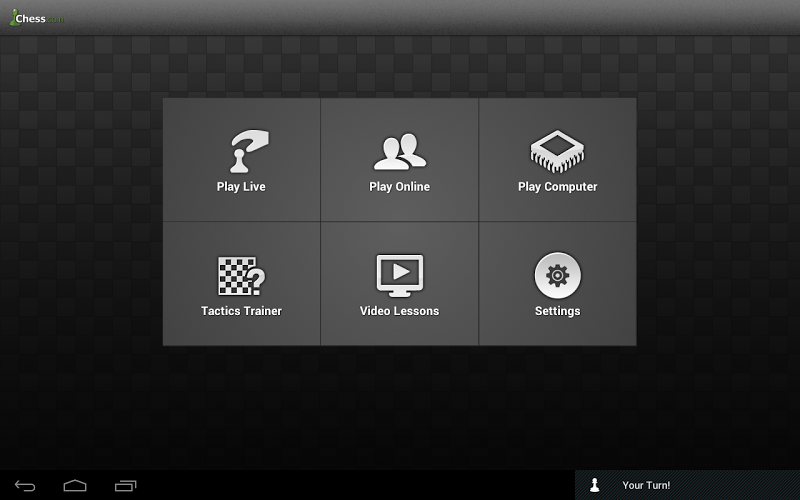The height and width of the screenshot is (500, 800).
Task: Open the Settings gear icon
Action: (x=557, y=276)
